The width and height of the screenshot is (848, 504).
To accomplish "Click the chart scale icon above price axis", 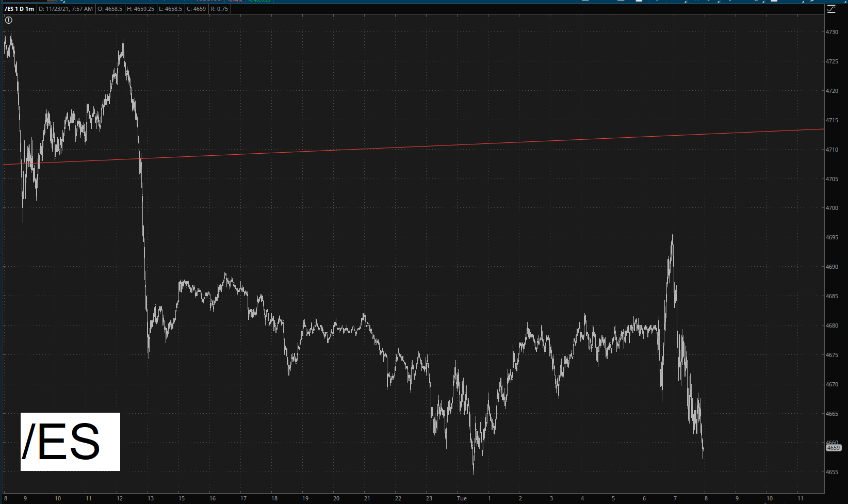I will 831,9.
